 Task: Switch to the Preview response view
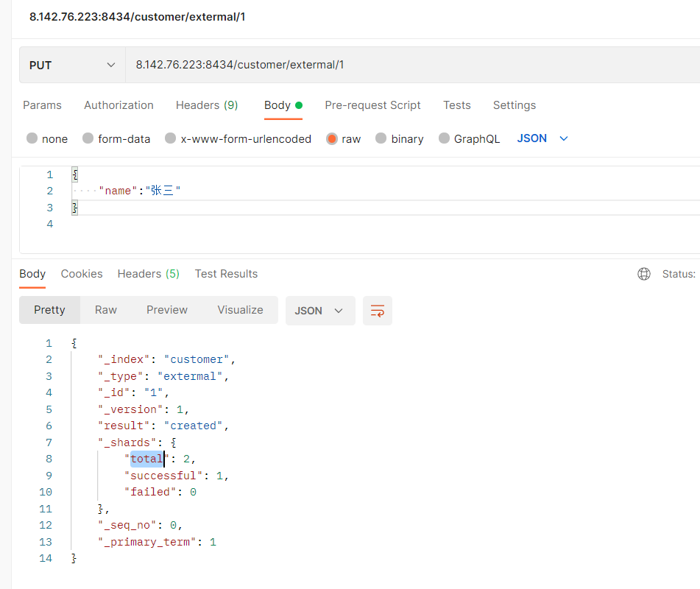tap(167, 310)
